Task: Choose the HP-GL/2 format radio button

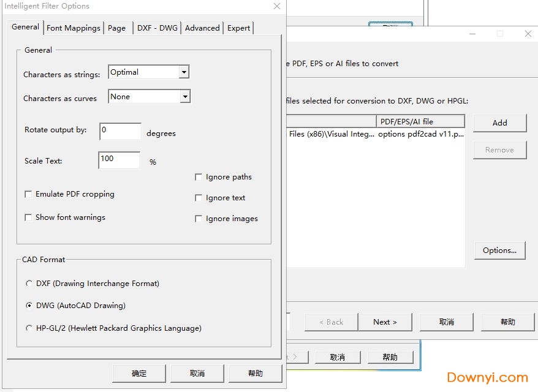Action: pos(29,328)
